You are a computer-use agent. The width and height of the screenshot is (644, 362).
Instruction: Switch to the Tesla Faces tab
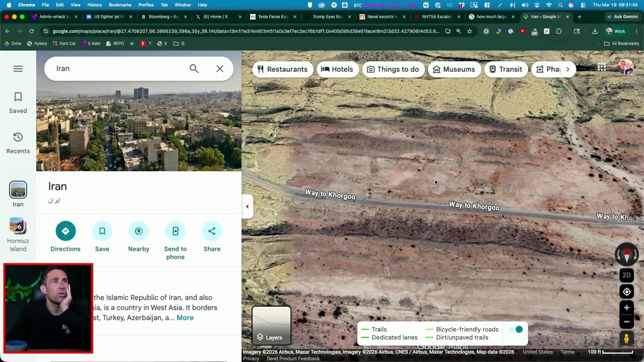[273, 17]
